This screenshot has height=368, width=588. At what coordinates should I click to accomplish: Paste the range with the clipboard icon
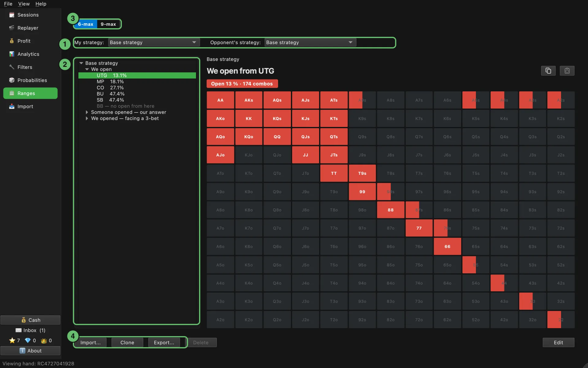567,71
